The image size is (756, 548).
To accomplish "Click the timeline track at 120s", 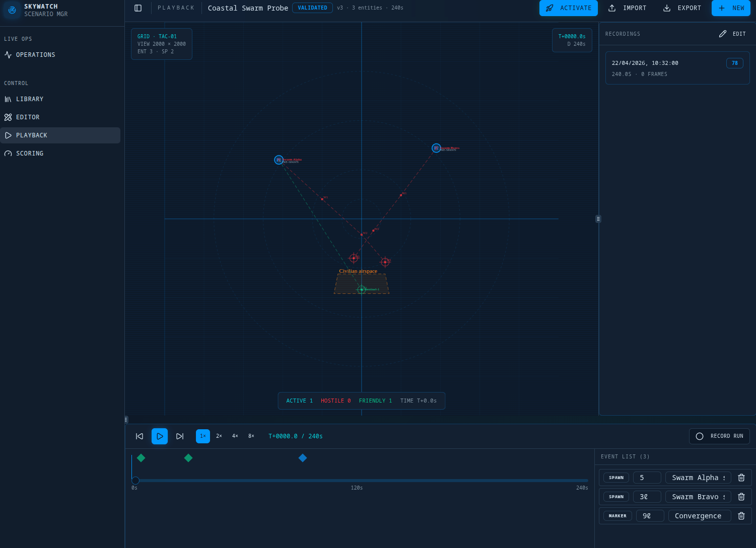I will [360, 481].
